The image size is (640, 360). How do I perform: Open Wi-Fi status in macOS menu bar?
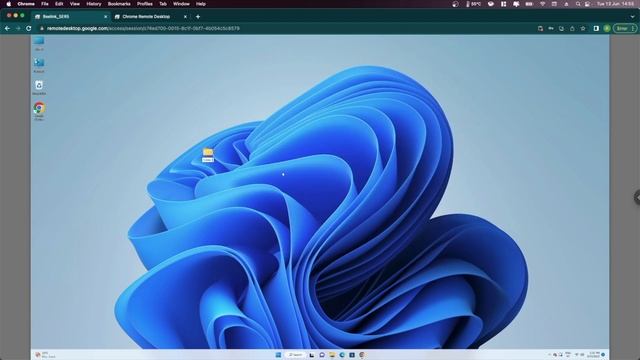click(542, 4)
